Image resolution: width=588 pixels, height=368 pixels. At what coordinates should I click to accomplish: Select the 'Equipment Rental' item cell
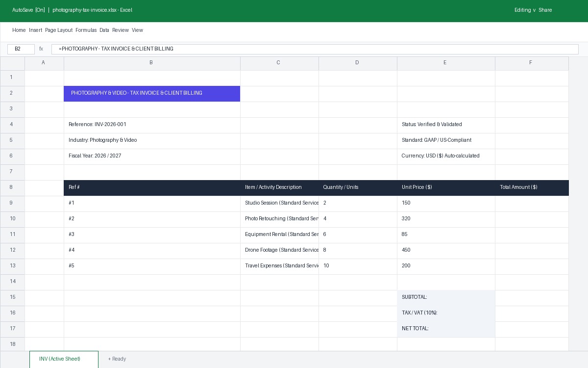point(279,235)
